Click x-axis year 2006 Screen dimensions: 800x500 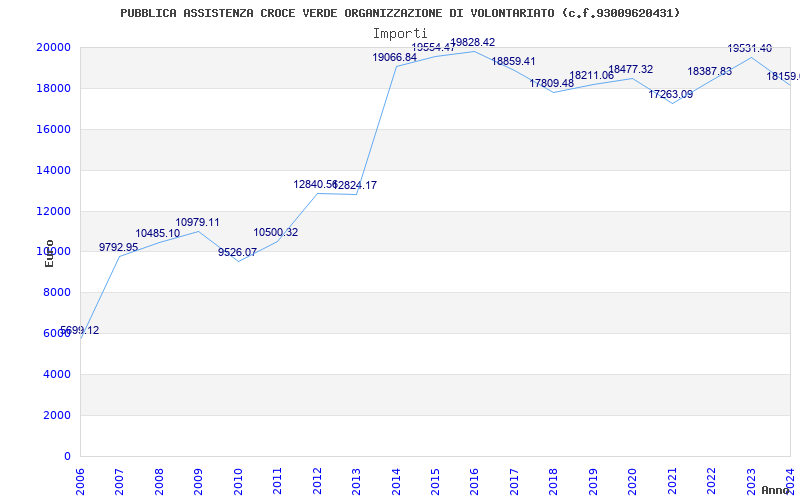tap(80, 482)
